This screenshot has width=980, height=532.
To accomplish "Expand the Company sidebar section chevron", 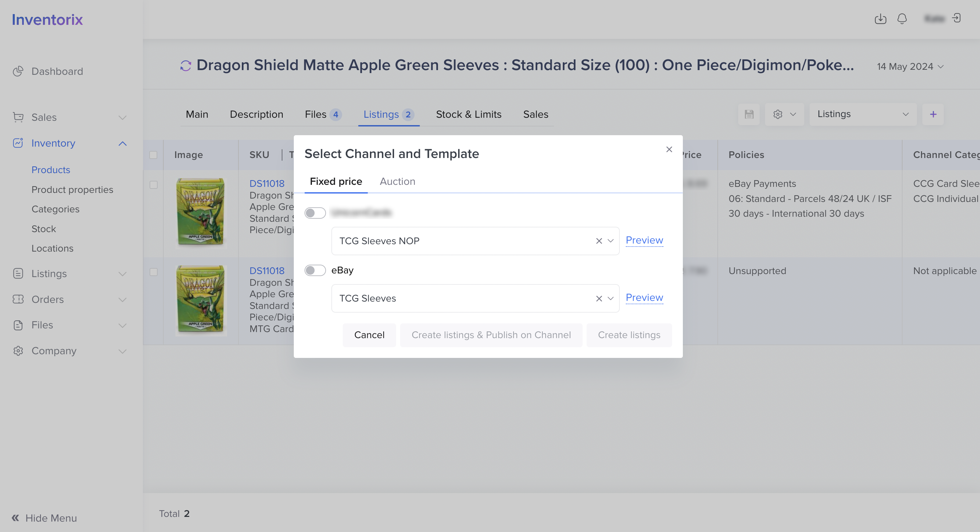I will coord(122,351).
